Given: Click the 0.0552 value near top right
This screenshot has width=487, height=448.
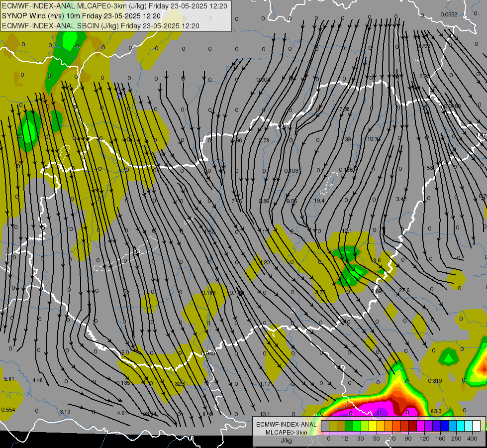Looking at the screenshot, I should click(x=449, y=14).
